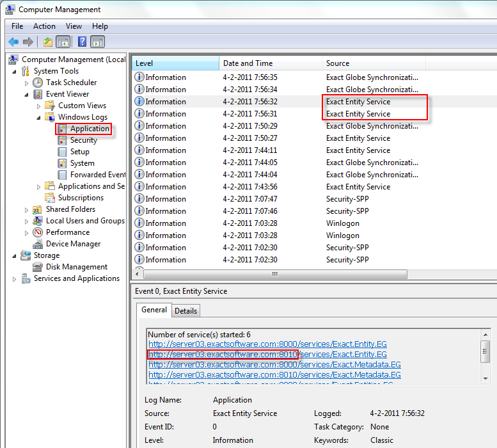
Task: Toggle the Show/Hide Console Tree icon
Action: coord(63,42)
